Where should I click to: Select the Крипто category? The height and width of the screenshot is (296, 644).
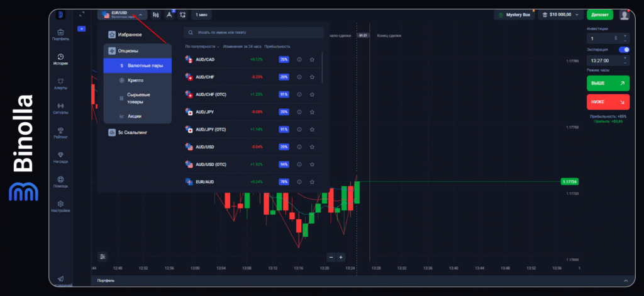[136, 81]
